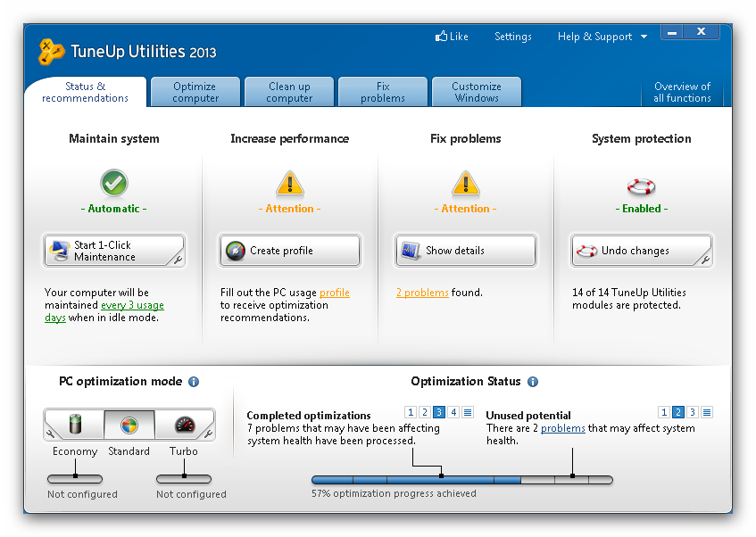756x537 pixels.
Task: Select page 2 of Unused potential
Action: click(x=678, y=412)
